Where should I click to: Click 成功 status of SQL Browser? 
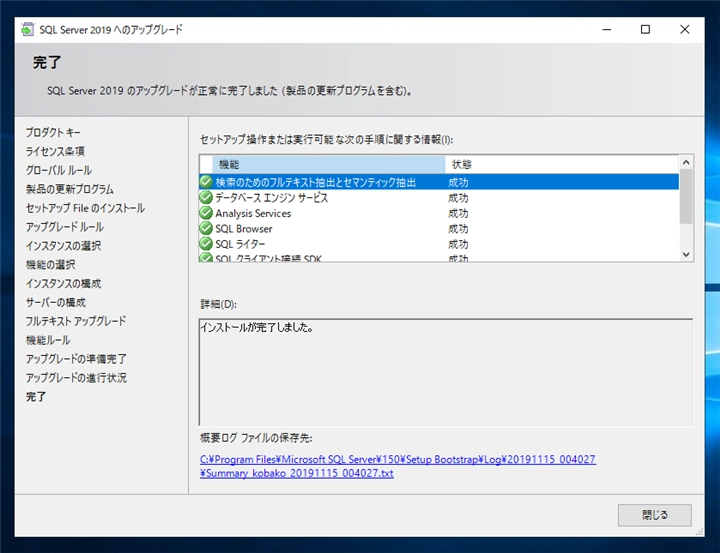[458, 228]
